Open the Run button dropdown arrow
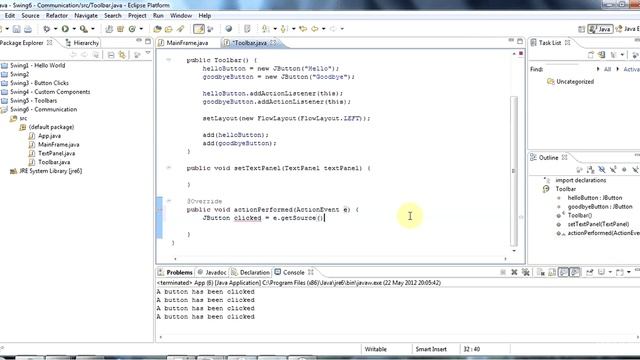 click(x=74, y=29)
